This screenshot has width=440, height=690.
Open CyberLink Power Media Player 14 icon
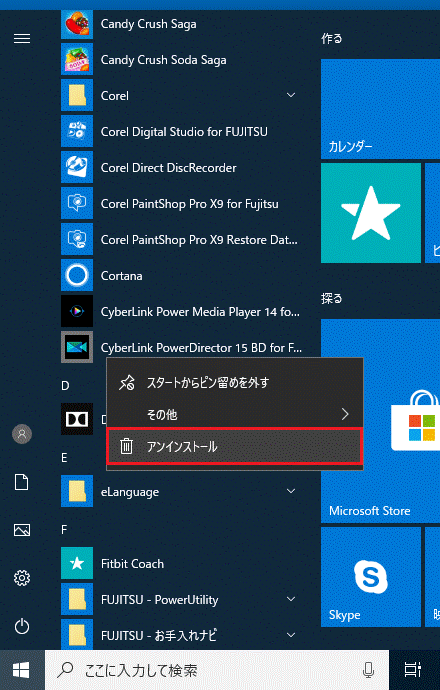77,312
